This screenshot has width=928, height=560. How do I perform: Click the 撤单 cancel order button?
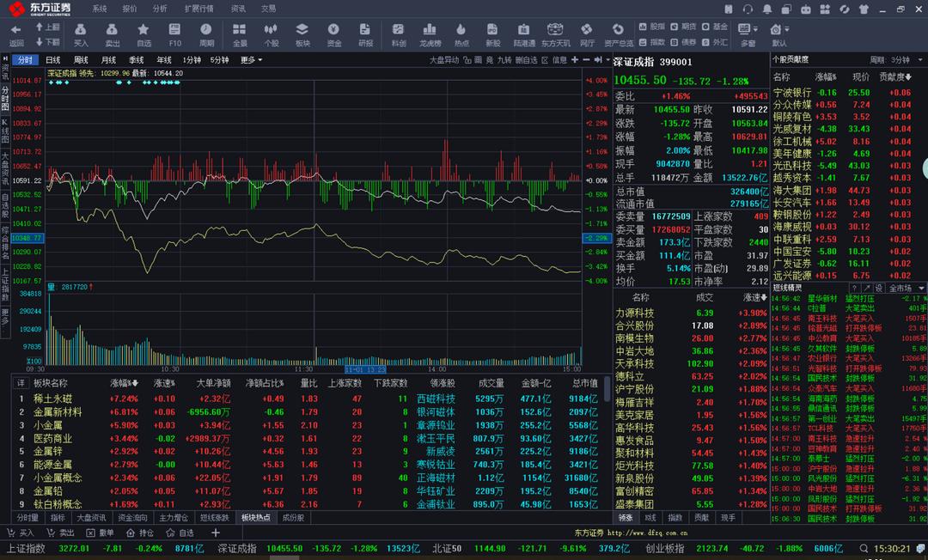click(x=100, y=533)
